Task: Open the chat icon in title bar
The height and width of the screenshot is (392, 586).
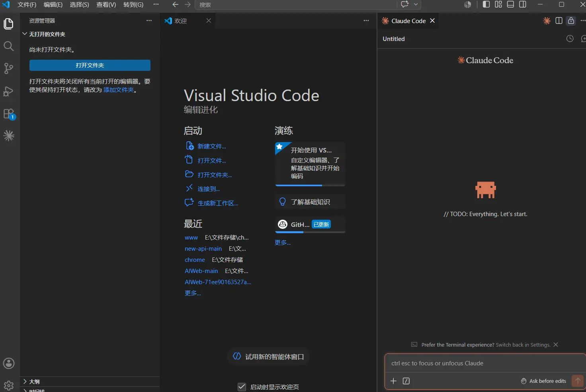Action: (405, 4)
